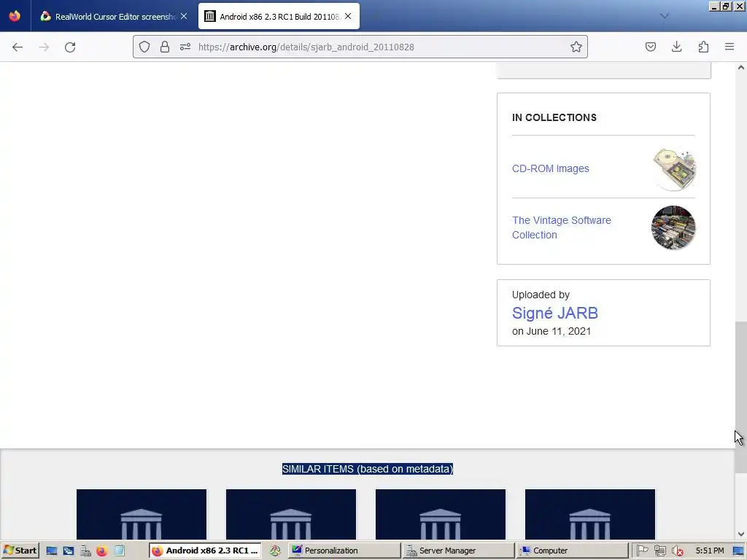Close the Android x86 2.3 RC1 tab

click(x=348, y=16)
